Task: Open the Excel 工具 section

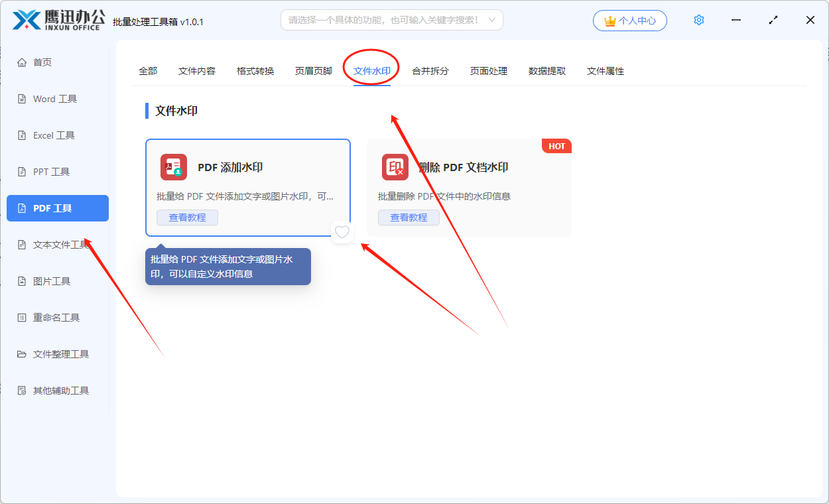Action: tap(50, 135)
